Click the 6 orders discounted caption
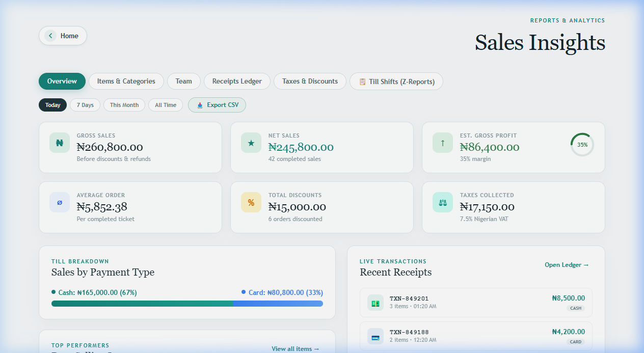644x353 pixels. click(x=296, y=219)
